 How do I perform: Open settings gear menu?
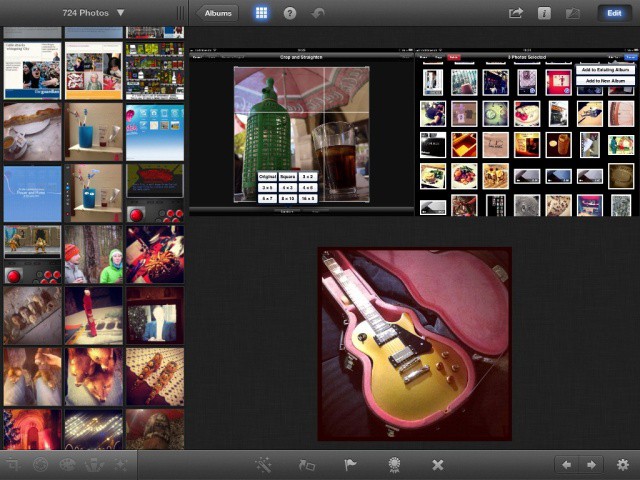click(623, 465)
